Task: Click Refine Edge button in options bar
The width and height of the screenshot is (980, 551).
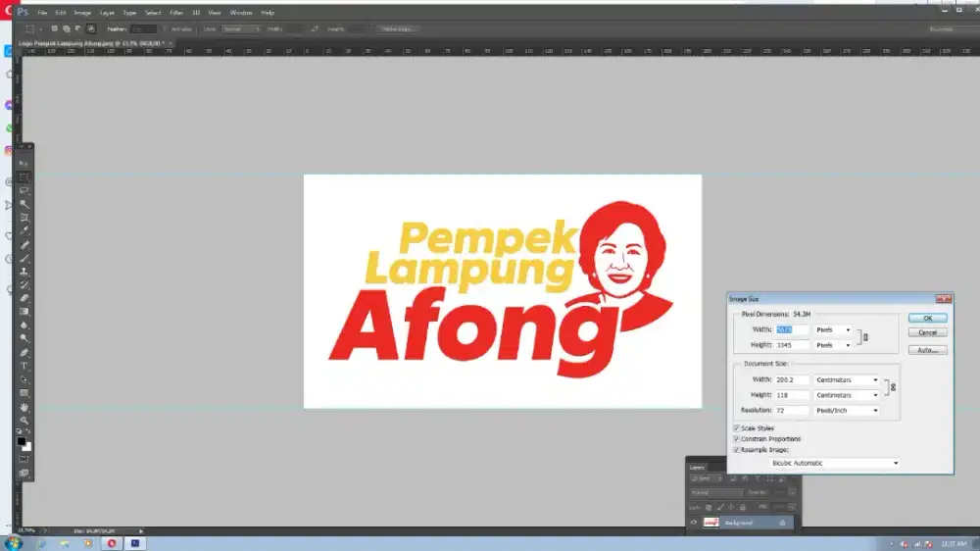Action: tap(398, 29)
